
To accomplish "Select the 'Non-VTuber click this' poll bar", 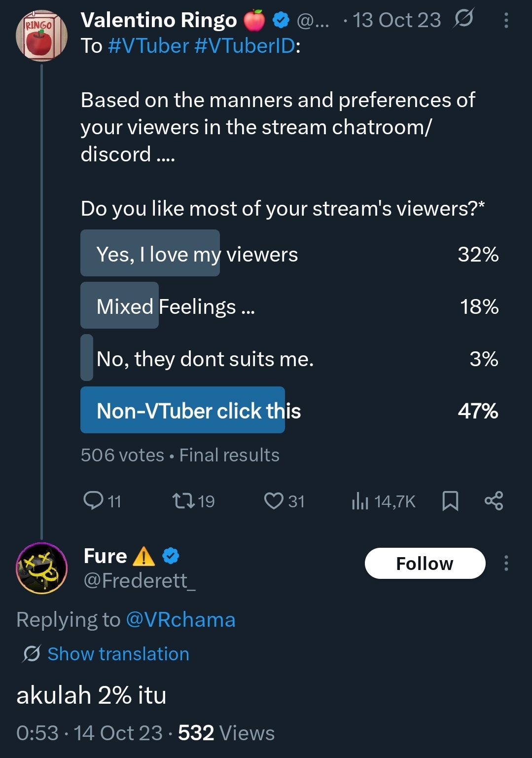I will (x=199, y=411).
